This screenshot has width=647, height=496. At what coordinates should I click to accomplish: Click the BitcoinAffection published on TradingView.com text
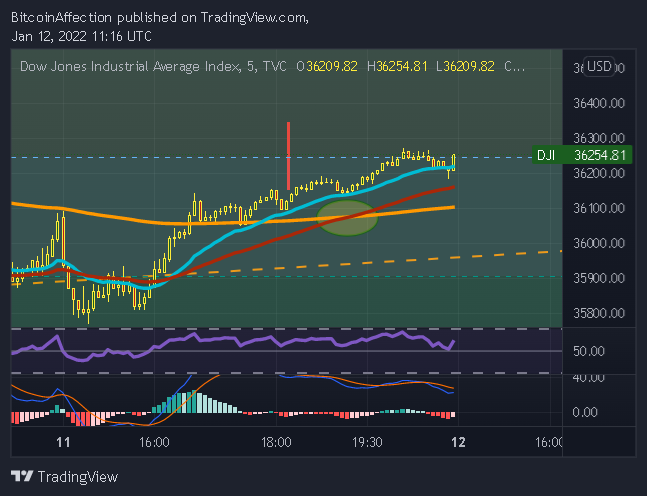160,17
